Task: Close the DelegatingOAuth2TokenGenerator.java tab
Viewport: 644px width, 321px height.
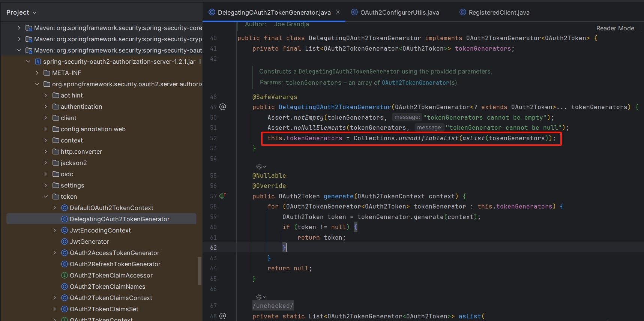Action: tap(338, 12)
